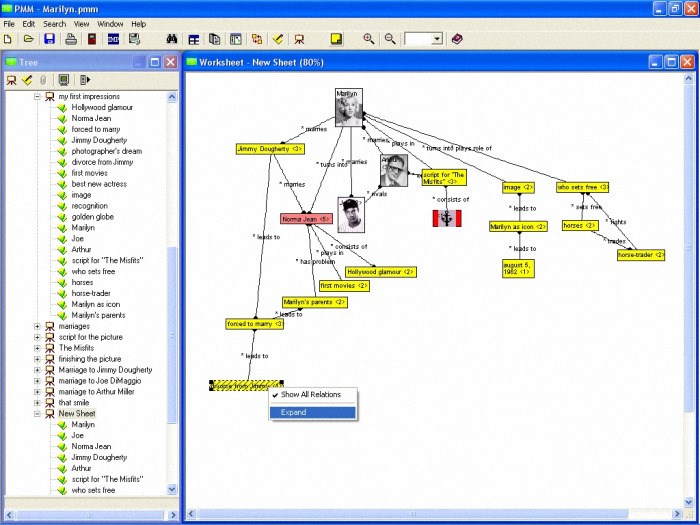Collapse the 'my first impressions' tree node
700x525 pixels.
38,96
